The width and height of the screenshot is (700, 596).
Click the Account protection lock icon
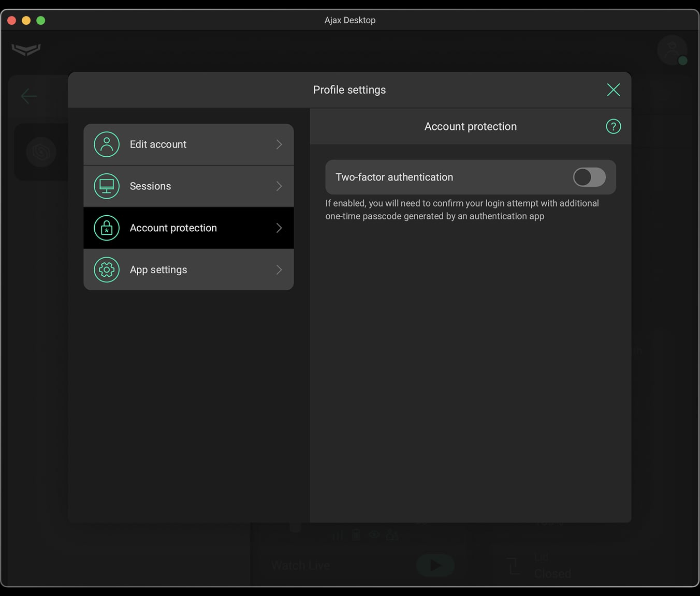(106, 228)
